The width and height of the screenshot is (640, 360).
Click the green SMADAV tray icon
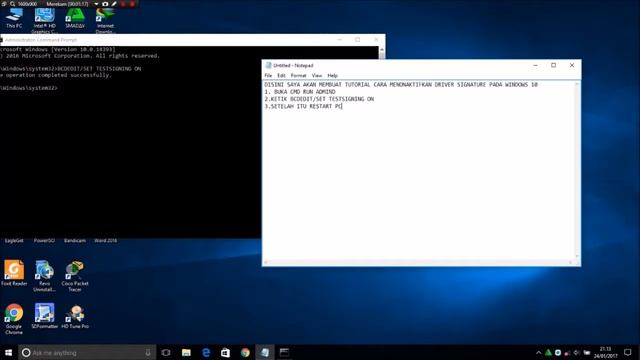pyautogui.click(x=548, y=353)
